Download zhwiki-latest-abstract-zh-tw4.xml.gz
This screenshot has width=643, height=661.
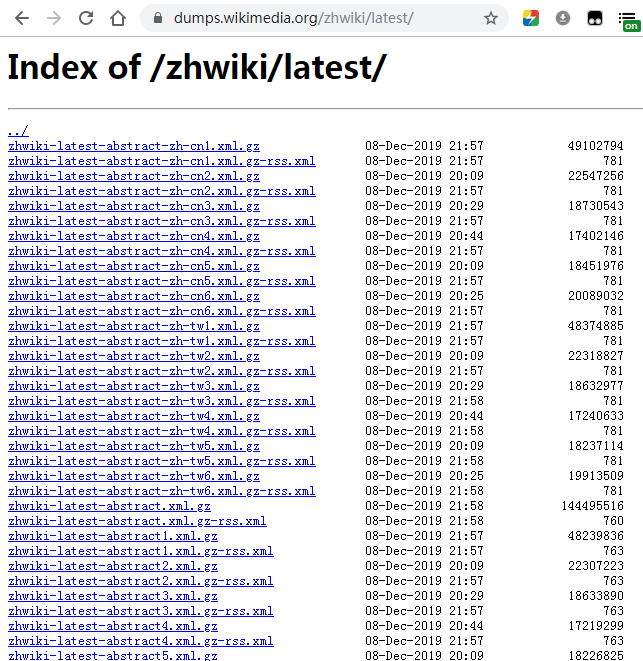click(x=134, y=416)
